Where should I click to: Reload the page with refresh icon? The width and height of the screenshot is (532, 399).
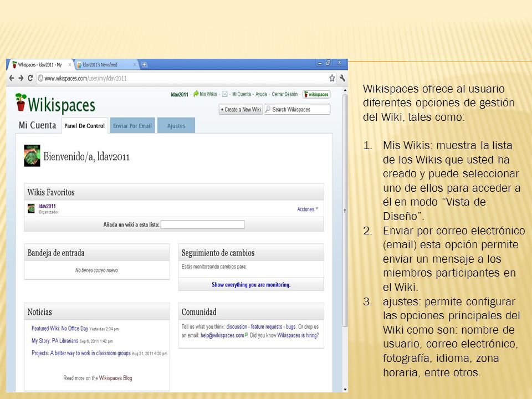(30, 78)
